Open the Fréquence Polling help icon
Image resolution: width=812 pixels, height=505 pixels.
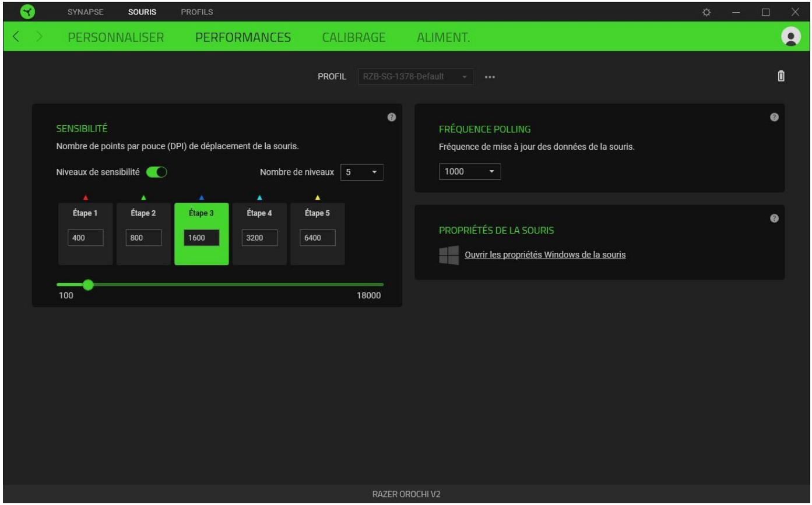click(x=774, y=117)
